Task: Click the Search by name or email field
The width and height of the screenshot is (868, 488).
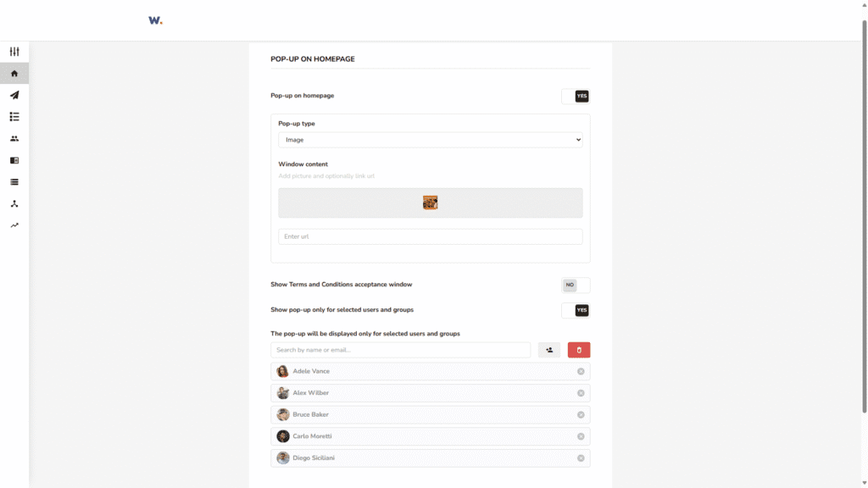Action: pos(400,350)
